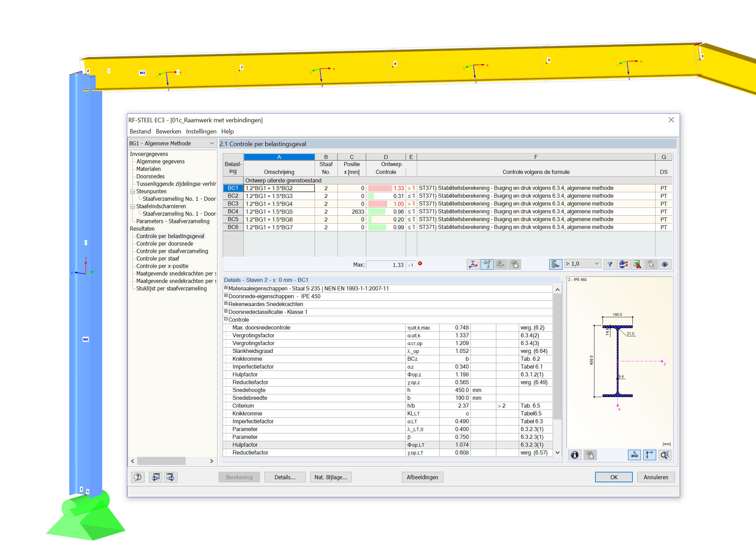
Task: Click the funnel filter icon in results toolbar
Action: point(610,264)
